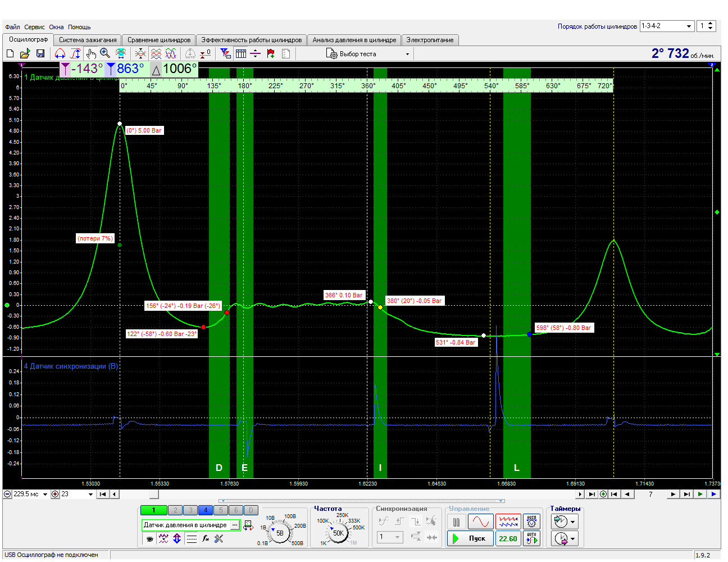Image resolution: width=728 pixels, height=562 pixels.
Task: Select channel D button
Action: (x=251, y=510)
